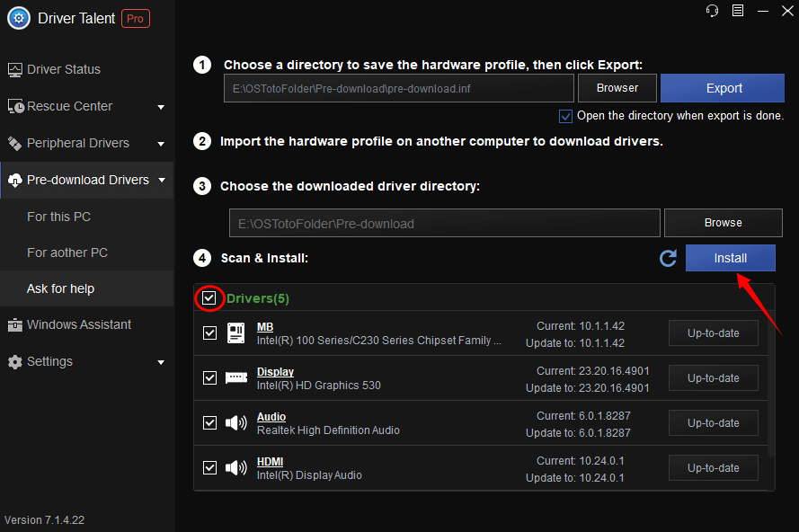Click the Peripheral Drivers plug icon
799x532 pixels.
(x=14, y=144)
